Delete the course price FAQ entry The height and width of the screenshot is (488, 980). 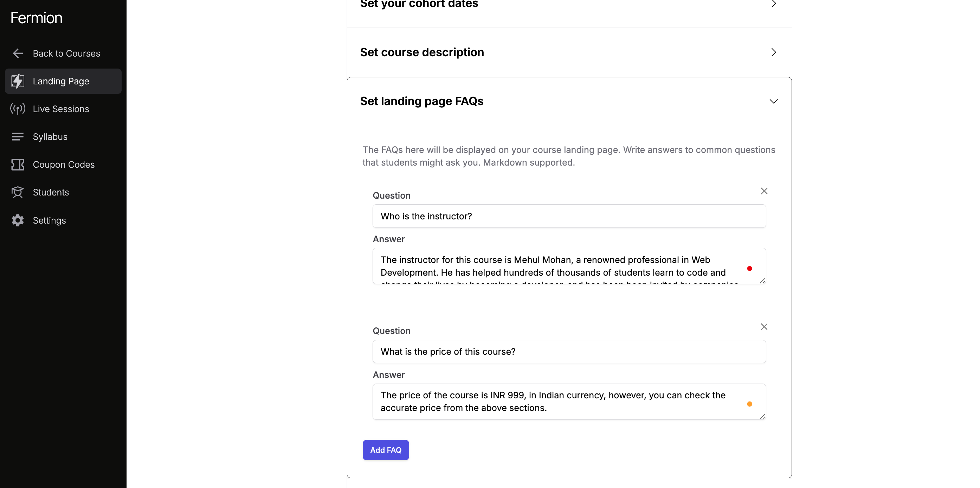(x=764, y=327)
